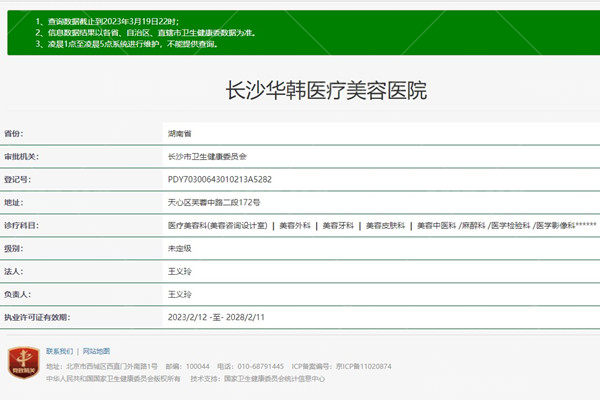Screen dimensions: 600x400
Task: Select registration number PDY70300643010213A5282
Action: point(220,180)
